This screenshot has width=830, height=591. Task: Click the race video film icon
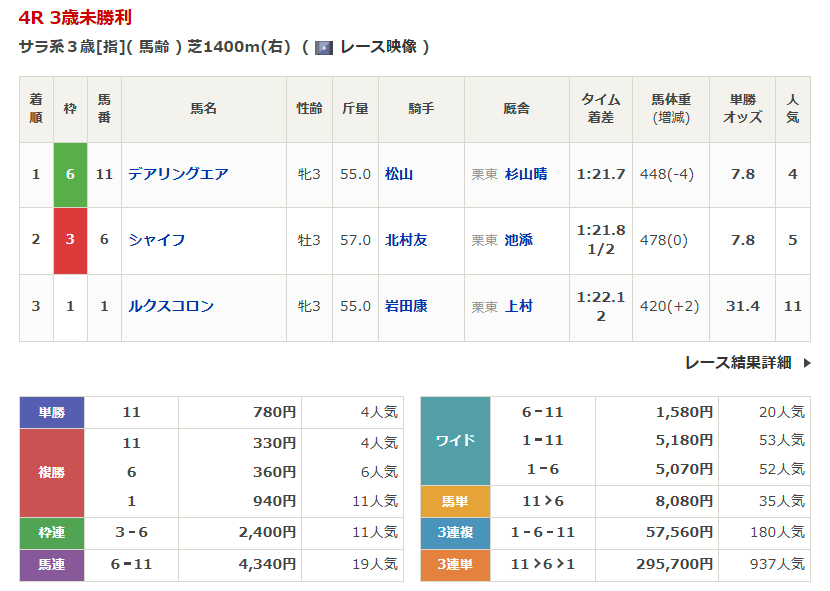point(324,47)
